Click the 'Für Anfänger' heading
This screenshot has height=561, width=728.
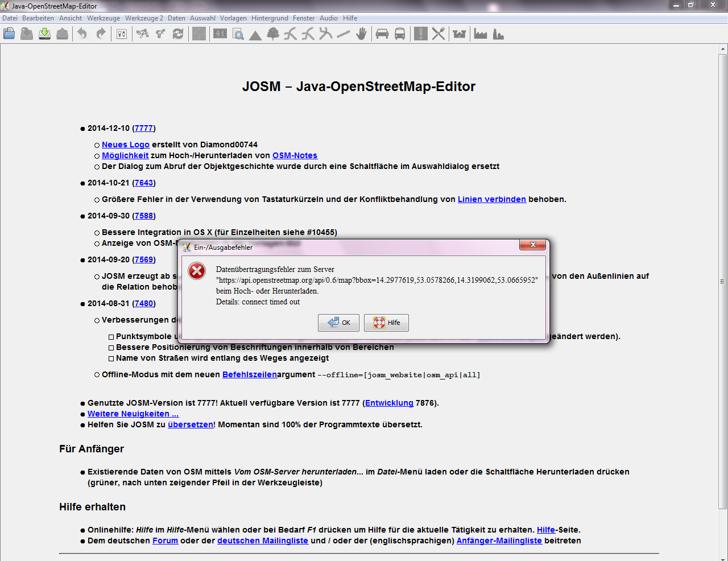[x=92, y=449]
